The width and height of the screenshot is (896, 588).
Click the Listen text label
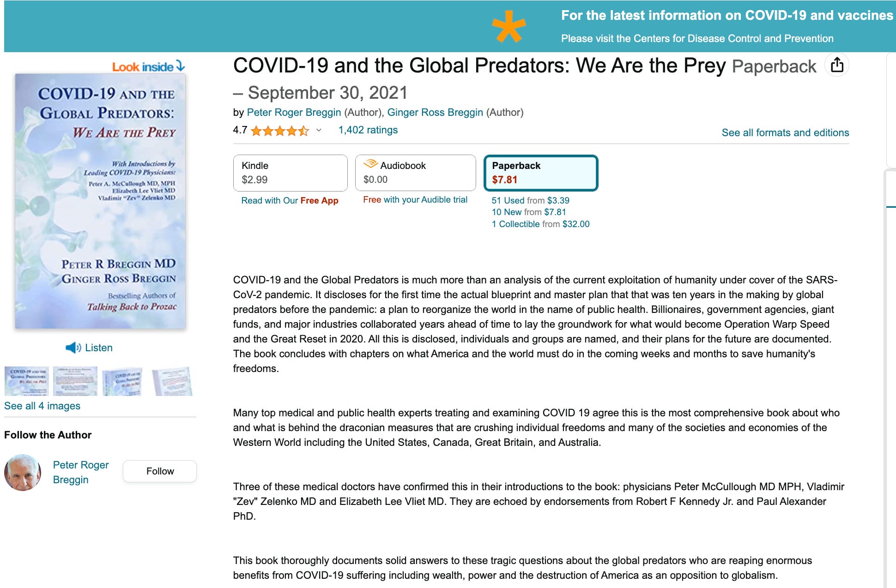tap(99, 348)
